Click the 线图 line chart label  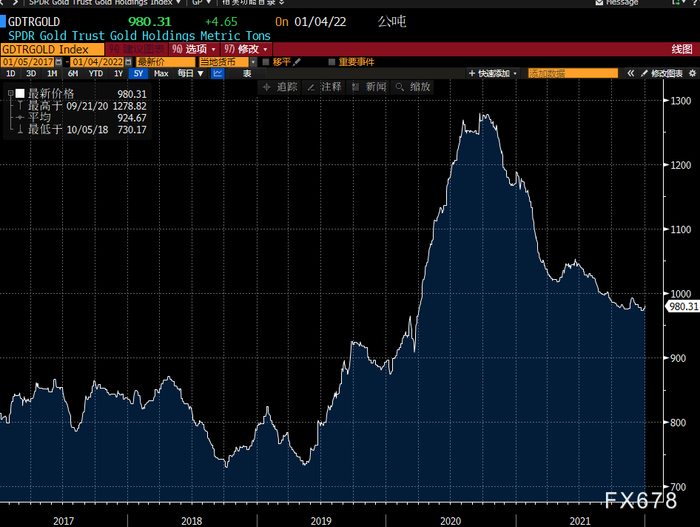pyautogui.click(x=682, y=49)
